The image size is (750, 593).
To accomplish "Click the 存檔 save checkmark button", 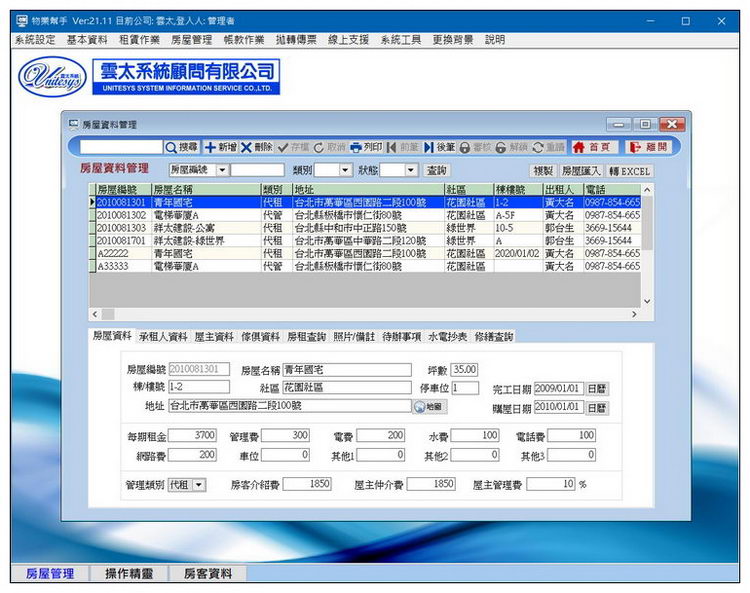I will pos(293,147).
